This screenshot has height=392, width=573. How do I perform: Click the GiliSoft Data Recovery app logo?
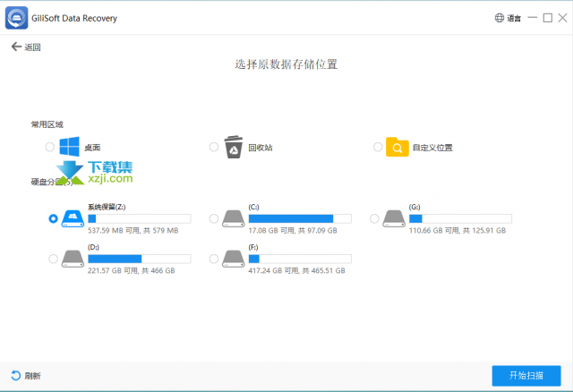click(x=16, y=18)
